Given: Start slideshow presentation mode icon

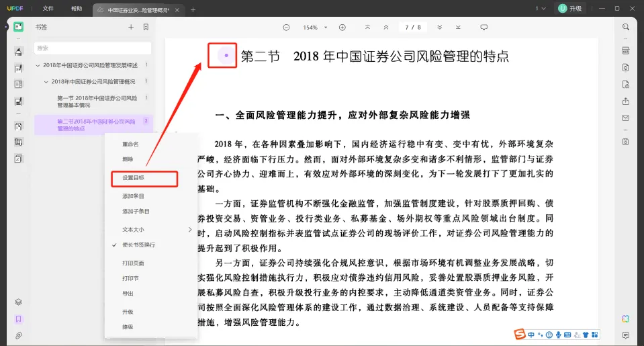Looking at the screenshot, I should pyautogui.click(x=484, y=28).
